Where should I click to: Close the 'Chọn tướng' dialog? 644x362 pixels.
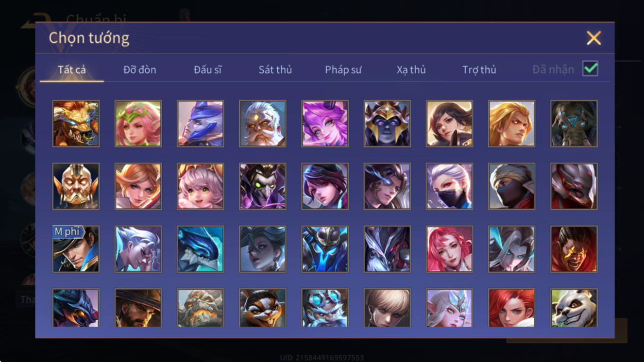(593, 38)
